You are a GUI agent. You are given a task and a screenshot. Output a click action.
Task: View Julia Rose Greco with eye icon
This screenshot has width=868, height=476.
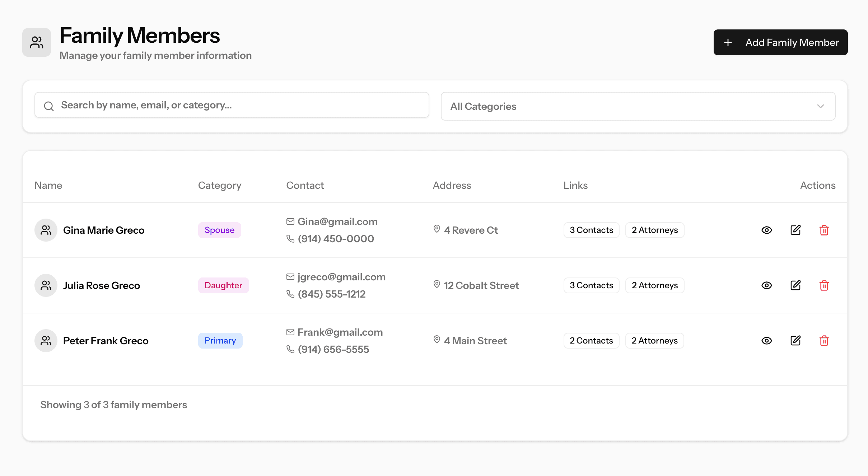tap(766, 285)
